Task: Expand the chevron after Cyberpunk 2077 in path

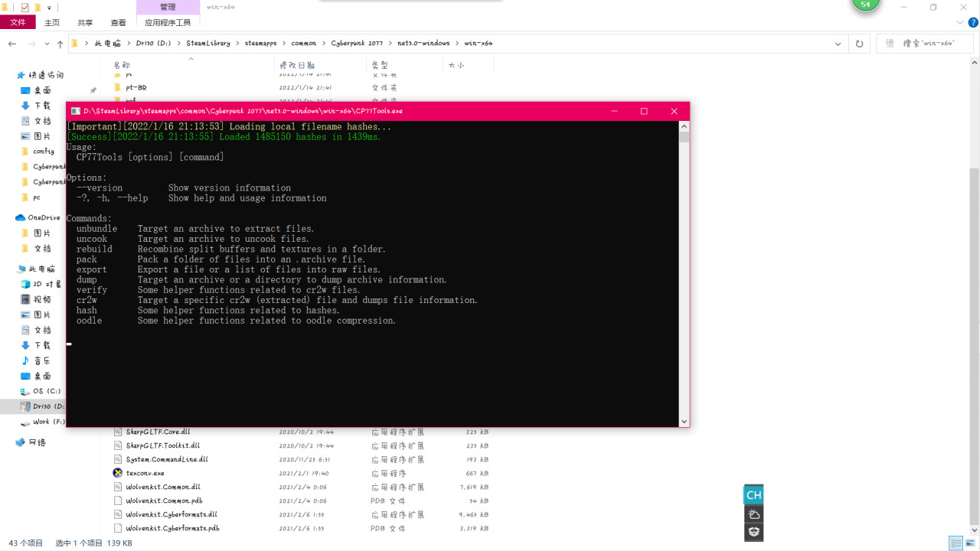Action: tap(390, 44)
